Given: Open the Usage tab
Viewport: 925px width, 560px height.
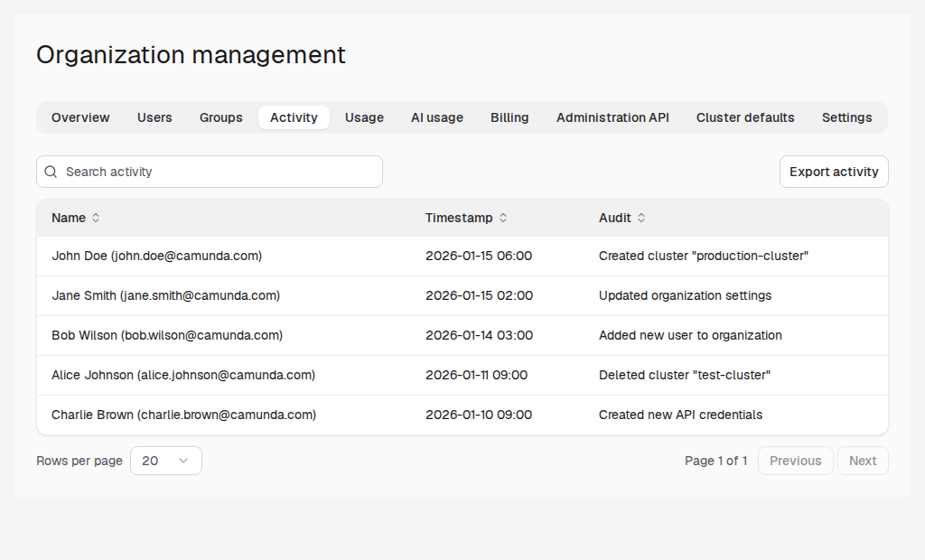Looking at the screenshot, I should 364,117.
